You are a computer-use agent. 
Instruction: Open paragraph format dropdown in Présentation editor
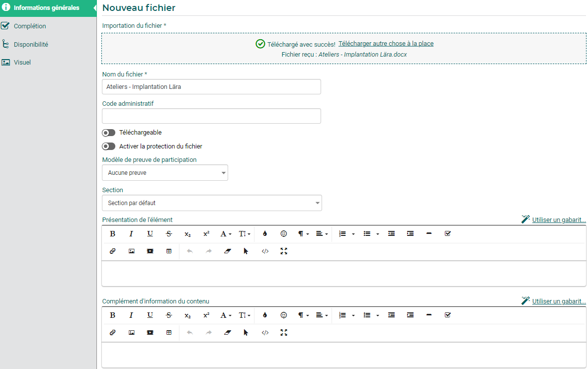pos(303,234)
